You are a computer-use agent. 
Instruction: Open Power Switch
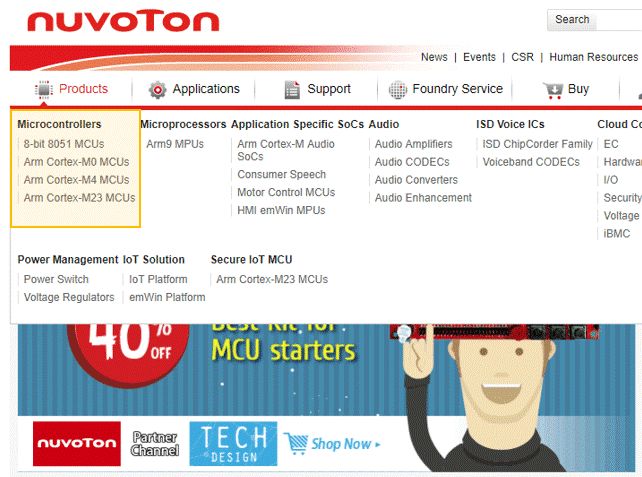56,279
